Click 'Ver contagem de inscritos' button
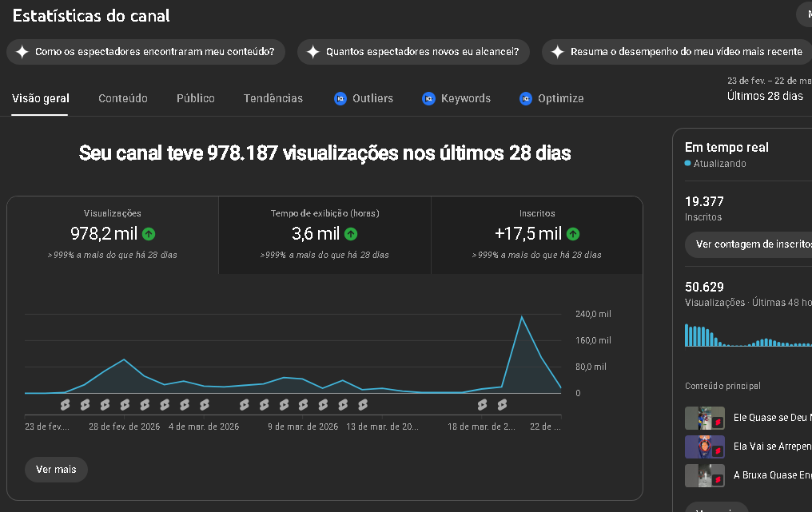 pyautogui.click(x=748, y=244)
